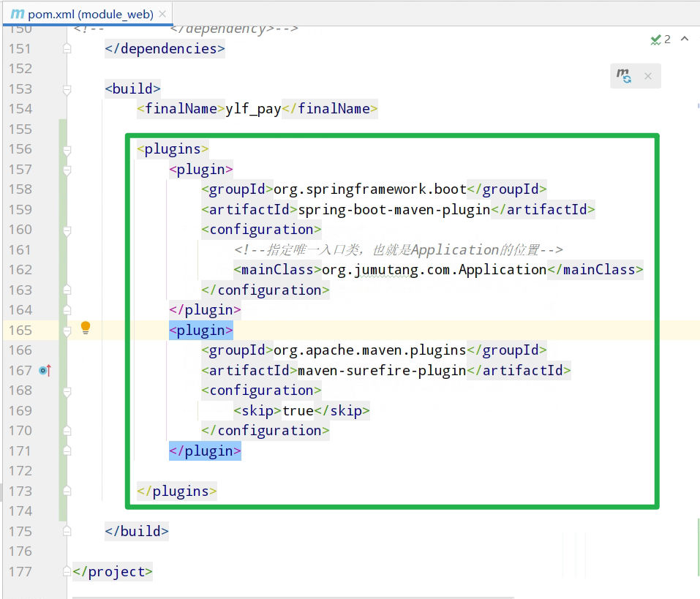Click the yellow lightbulb intention icon

[86, 327]
